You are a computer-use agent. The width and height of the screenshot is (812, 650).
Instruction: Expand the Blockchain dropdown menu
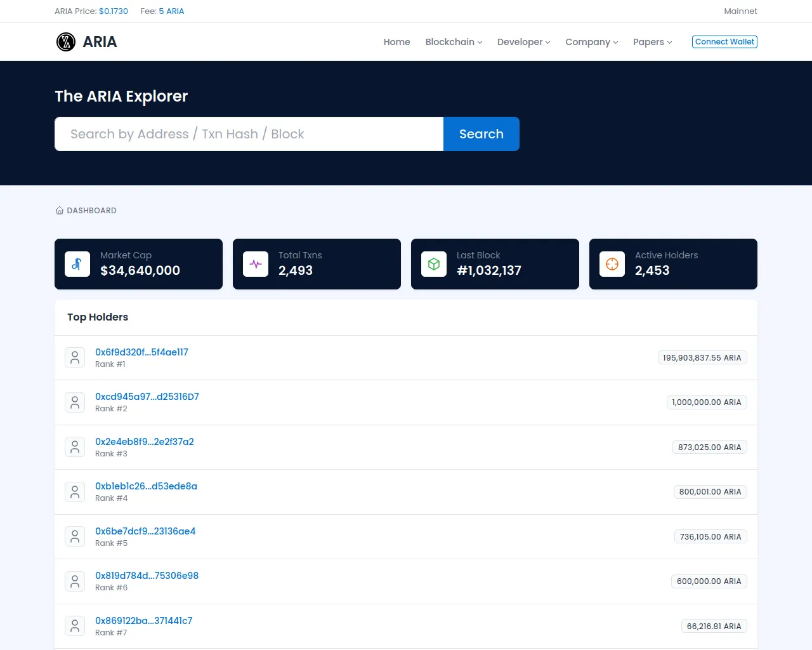point(454,42)
